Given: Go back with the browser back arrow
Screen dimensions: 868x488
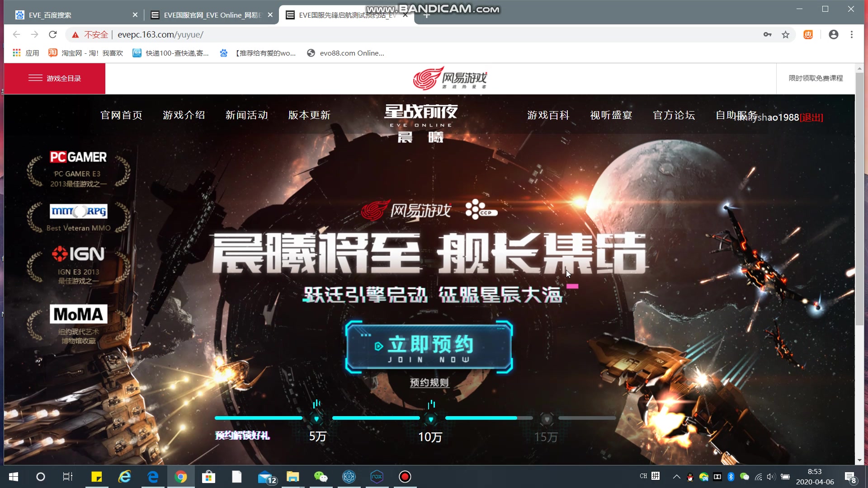Looking at the screenshot, I should 17,34.
